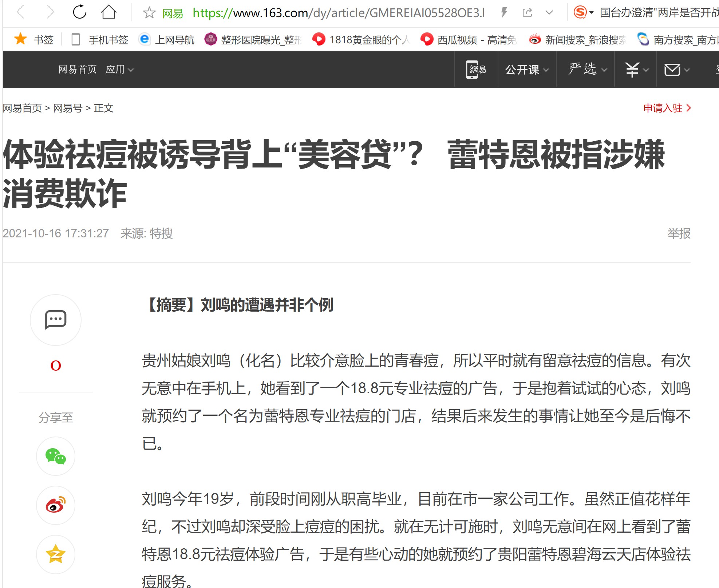This screenshot has height=588, width=719.
Task: Click the article headline 体验祛痘被诱导
Action: coord(334,174)
